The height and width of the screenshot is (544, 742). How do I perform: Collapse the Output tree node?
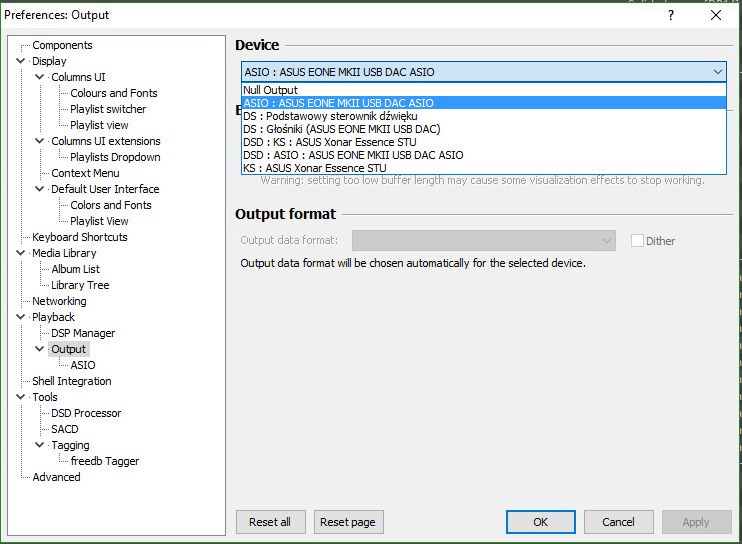tap(40, 349)
